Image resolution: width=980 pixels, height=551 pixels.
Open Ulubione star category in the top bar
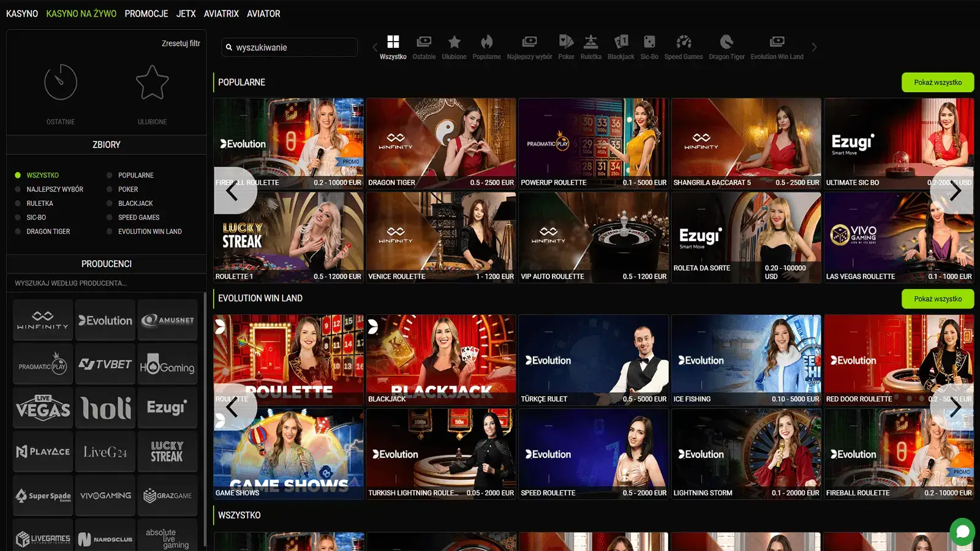click(x=454, y=42)
